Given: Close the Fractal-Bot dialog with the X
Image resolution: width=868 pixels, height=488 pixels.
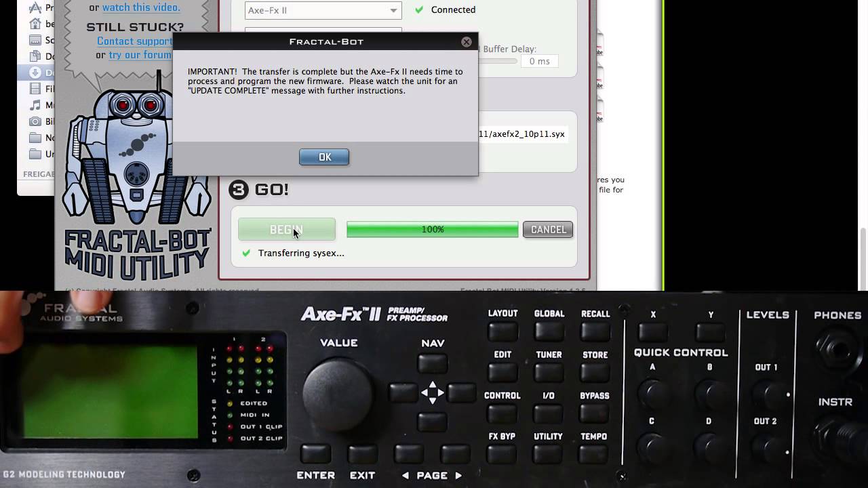Looking at the screenshot, I should click(467, 42).
